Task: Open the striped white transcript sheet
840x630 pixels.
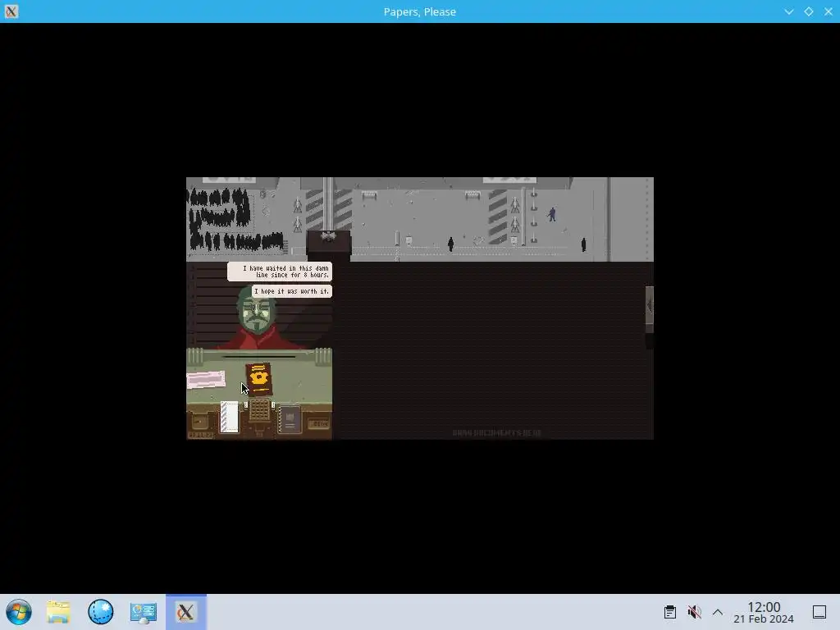Action: [230, 417]
